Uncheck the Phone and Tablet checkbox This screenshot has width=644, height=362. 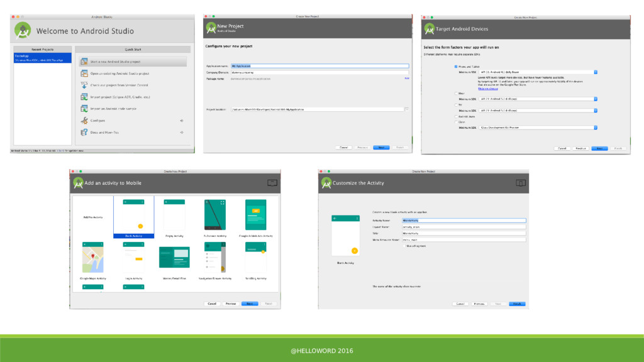(x=456, y=67)
